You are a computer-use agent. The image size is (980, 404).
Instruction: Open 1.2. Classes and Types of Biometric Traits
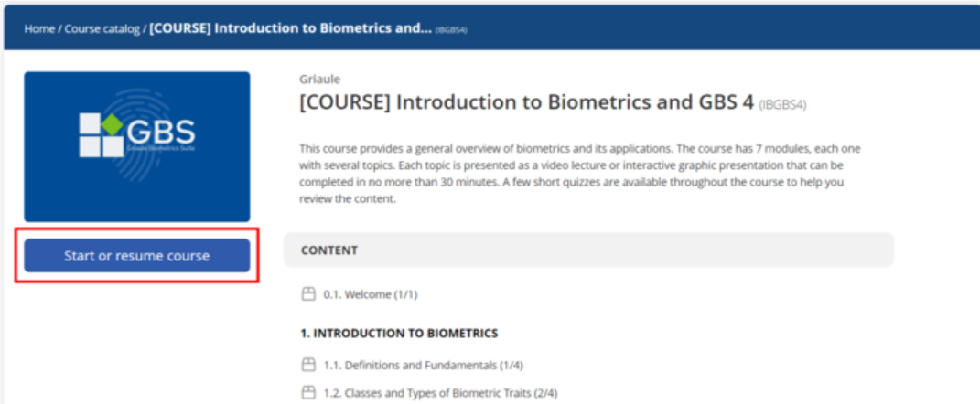(x=440, y=393)
